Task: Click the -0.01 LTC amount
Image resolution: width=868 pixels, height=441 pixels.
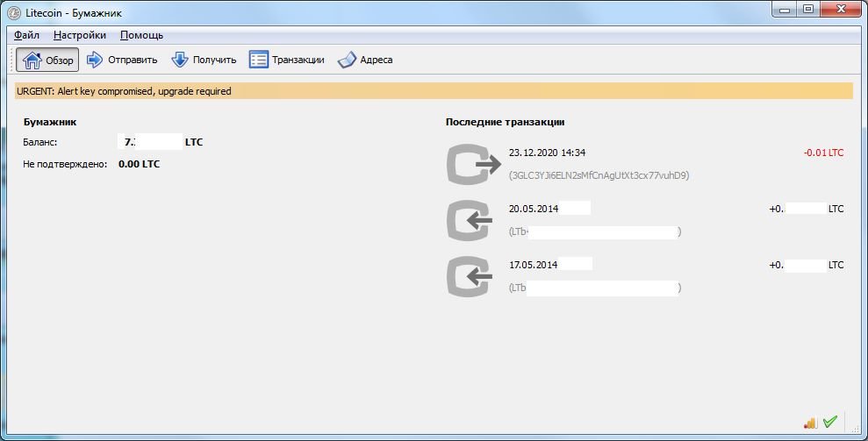Action: [x=824, y=153]
